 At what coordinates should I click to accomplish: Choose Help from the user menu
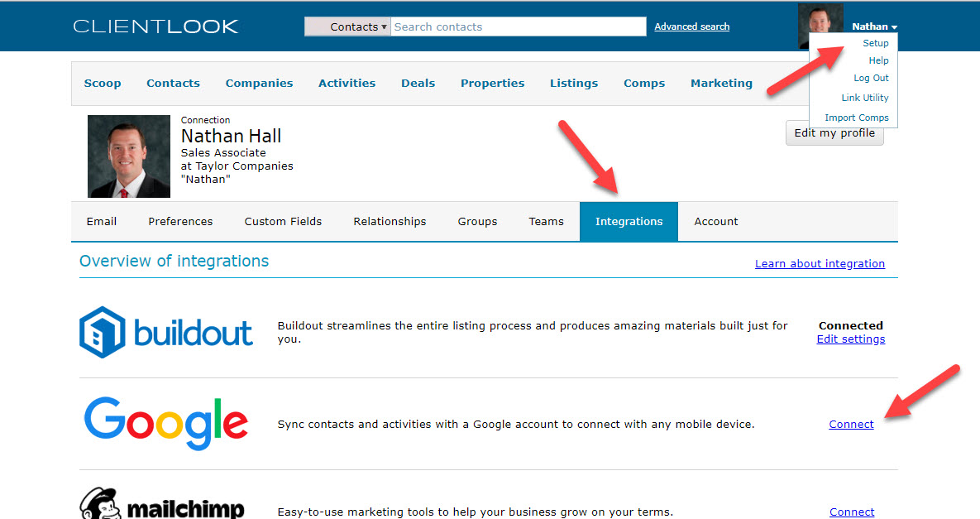(x=878, y=60)
